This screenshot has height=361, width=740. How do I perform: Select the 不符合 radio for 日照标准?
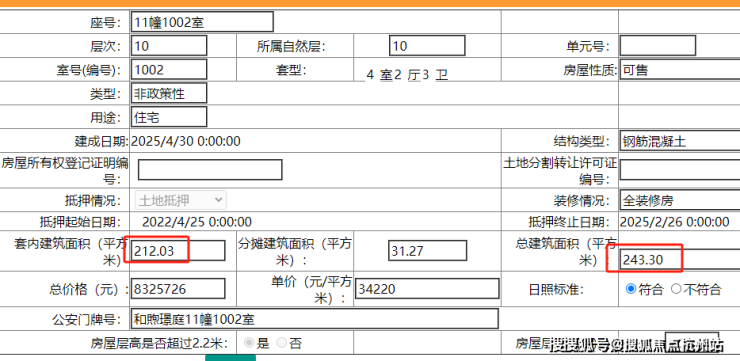pos(676,289)
